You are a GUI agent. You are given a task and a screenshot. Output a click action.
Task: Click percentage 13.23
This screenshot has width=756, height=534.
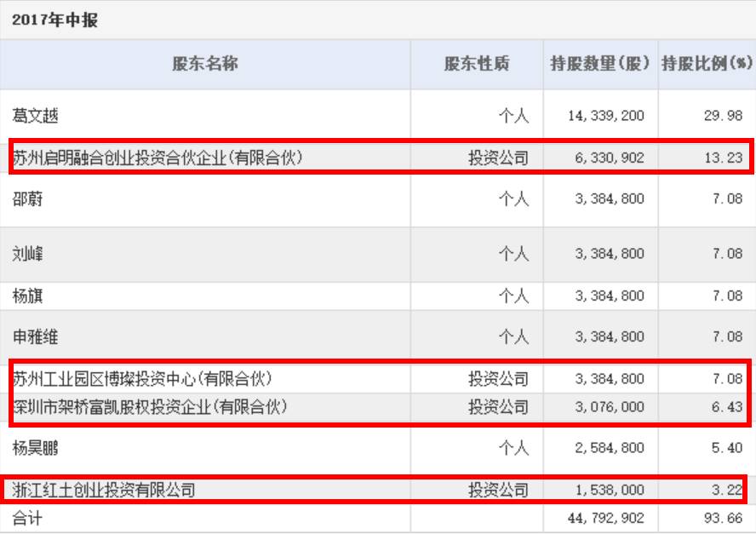point(723,158)
